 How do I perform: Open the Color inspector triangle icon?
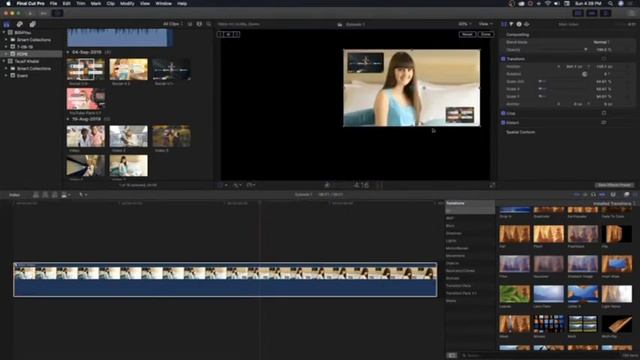[x=511, y=24]
